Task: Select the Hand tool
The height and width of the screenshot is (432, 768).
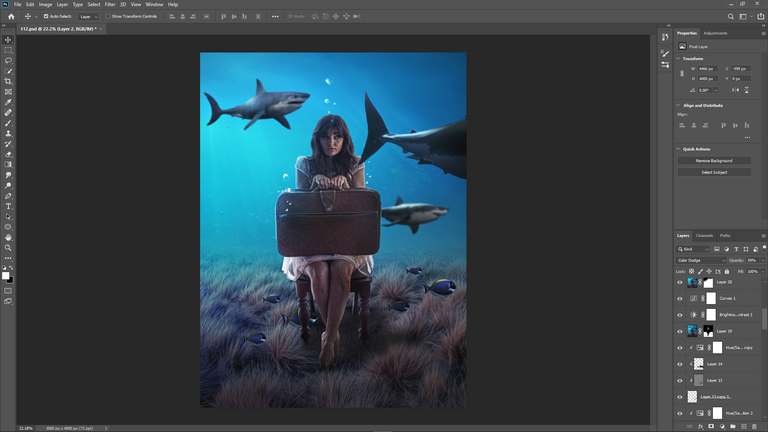Action: coord(8,238)
